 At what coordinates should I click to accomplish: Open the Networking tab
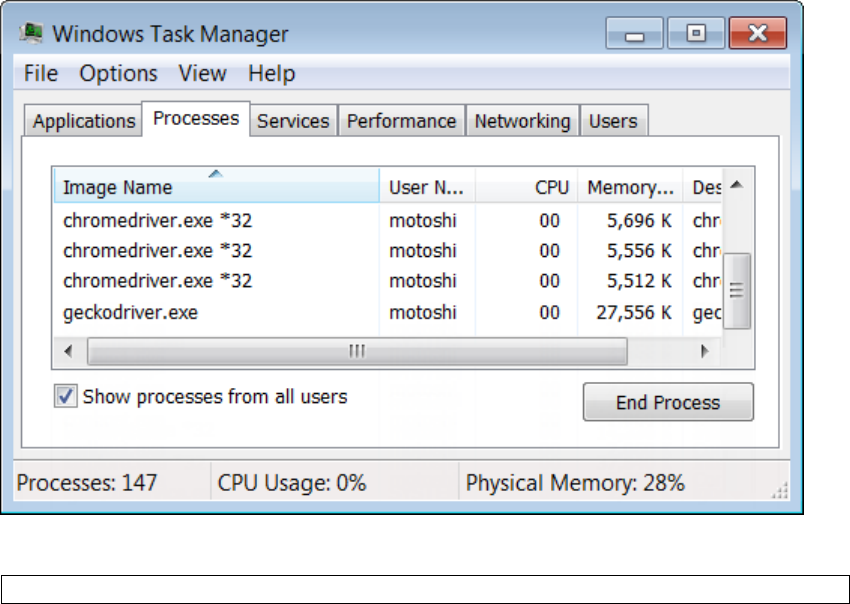click(522, 121)
